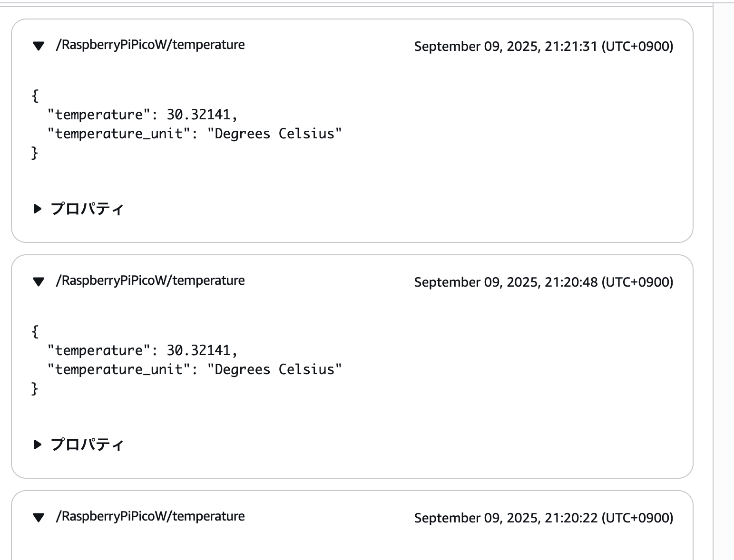Click the プロパティ label in the 21:20:48 message
This screenshot has width=734, height=560.
(x=87, y=444)
